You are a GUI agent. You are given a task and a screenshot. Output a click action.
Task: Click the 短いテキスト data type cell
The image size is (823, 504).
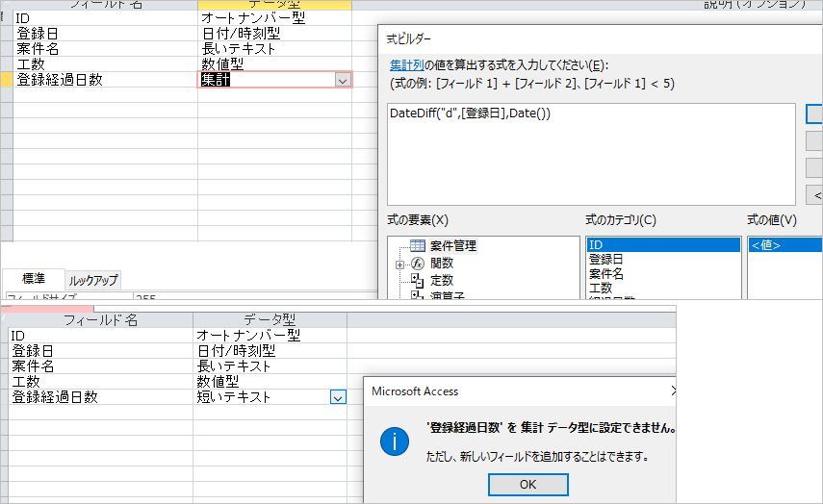pos(270,397)
